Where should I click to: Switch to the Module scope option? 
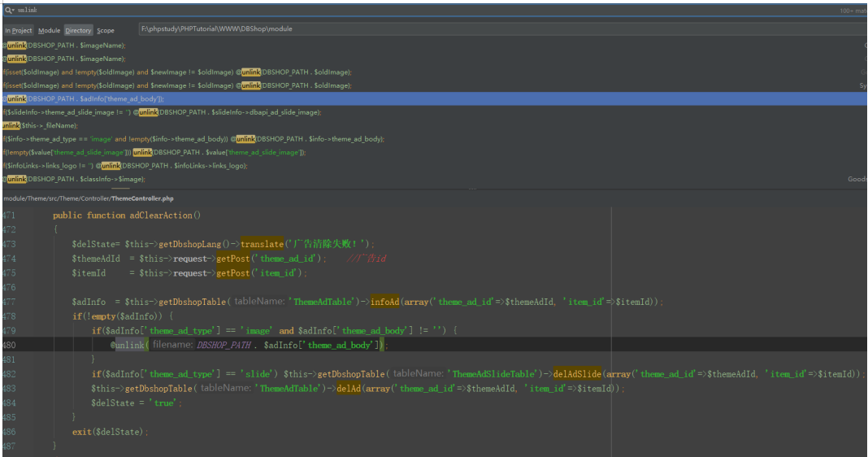tap(50, 30)
